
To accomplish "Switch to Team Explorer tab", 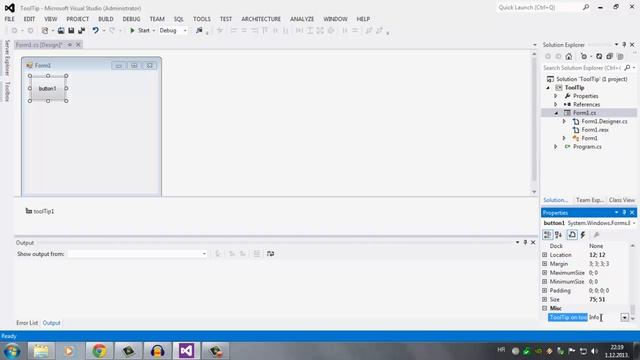I will point(589,200).
